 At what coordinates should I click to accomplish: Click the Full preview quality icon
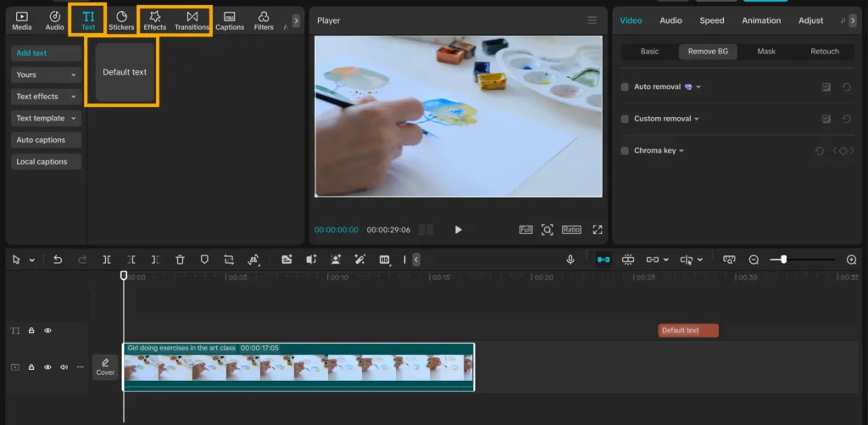[526, 229]
